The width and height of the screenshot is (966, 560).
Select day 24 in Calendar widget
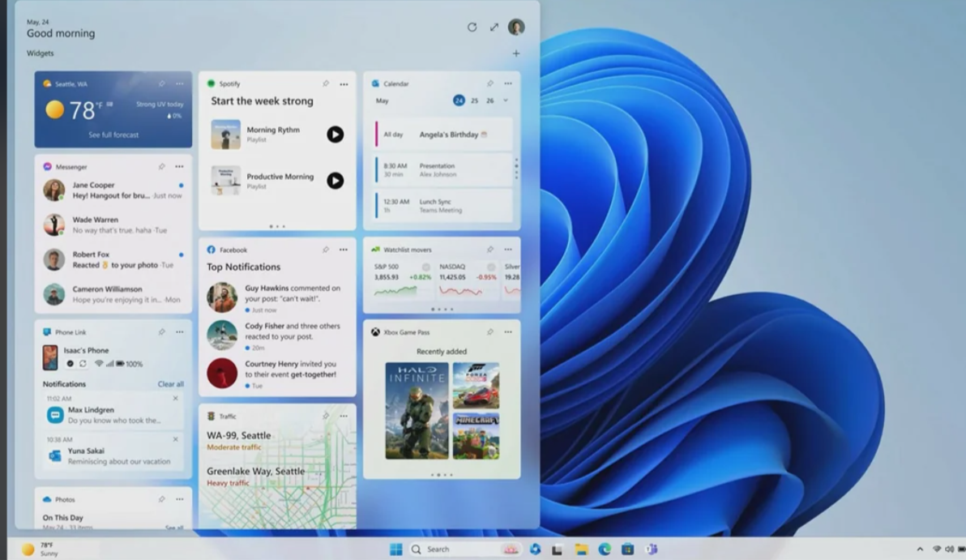[x=459, y=100]
